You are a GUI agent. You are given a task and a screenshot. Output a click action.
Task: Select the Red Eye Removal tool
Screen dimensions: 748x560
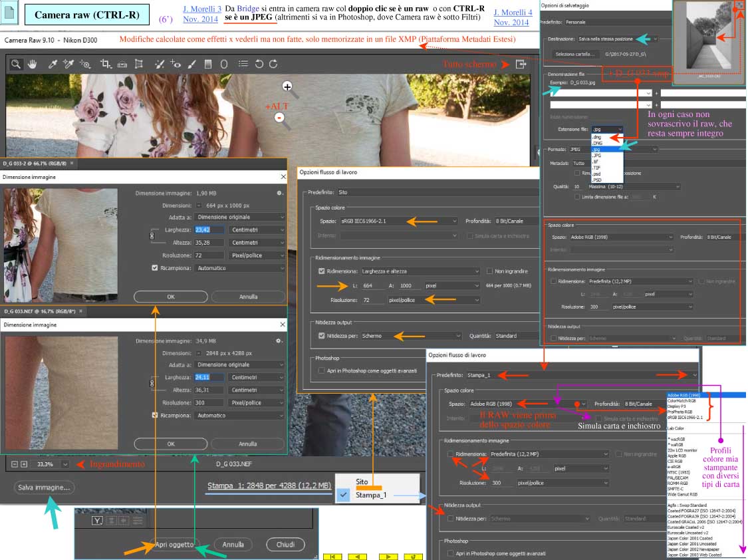[176, 64]
